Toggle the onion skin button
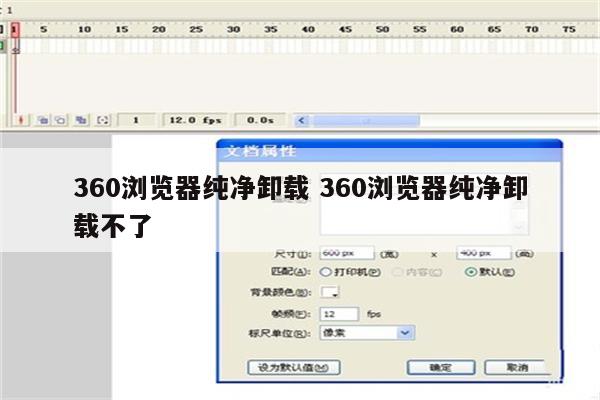This screenshot has height=400, width=600. [43, 121]
